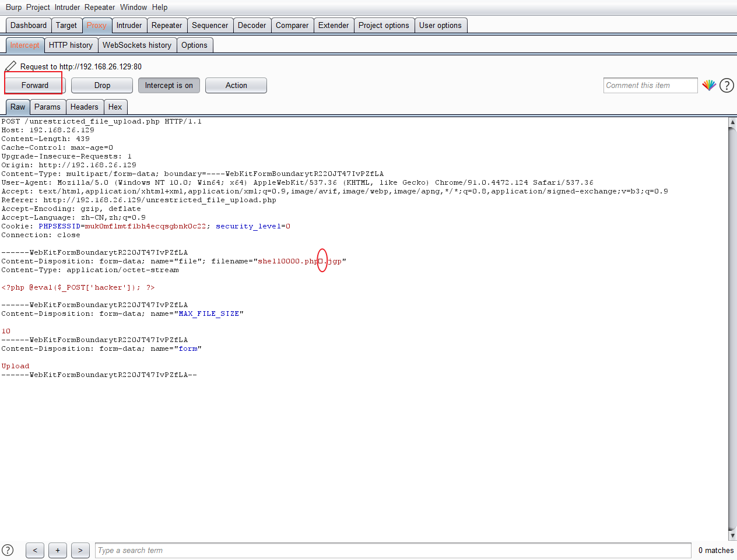737x560 pixels.
Task: Click the POST request line
Action: tap(101, 121)
